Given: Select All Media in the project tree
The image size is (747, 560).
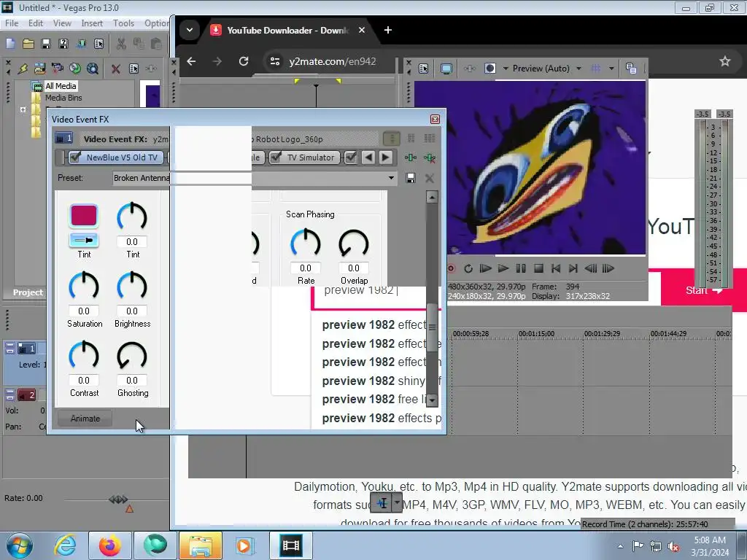Looking at the screenshot, I should [61, 86].
